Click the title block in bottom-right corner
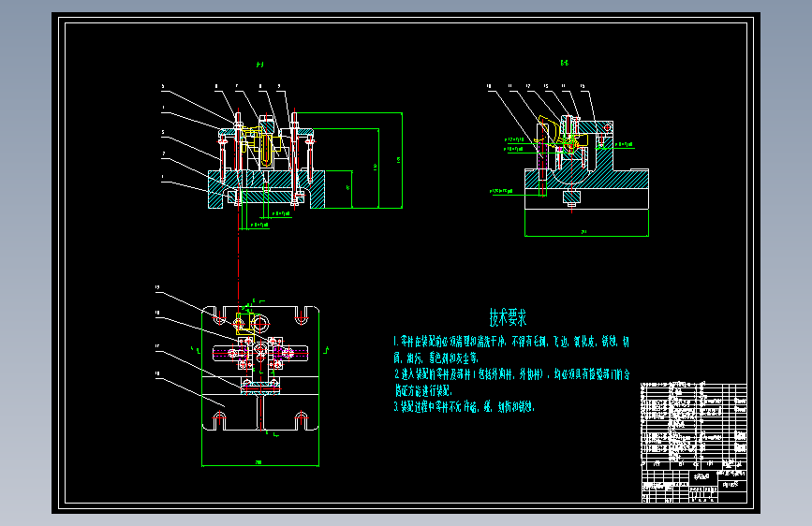 pos(694,486)
